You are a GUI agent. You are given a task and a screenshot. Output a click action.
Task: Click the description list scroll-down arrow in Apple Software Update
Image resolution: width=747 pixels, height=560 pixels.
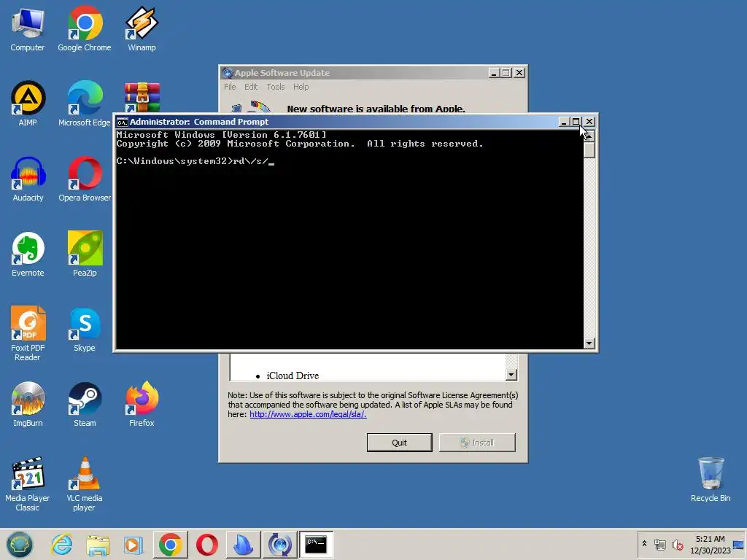click(511, 375)
